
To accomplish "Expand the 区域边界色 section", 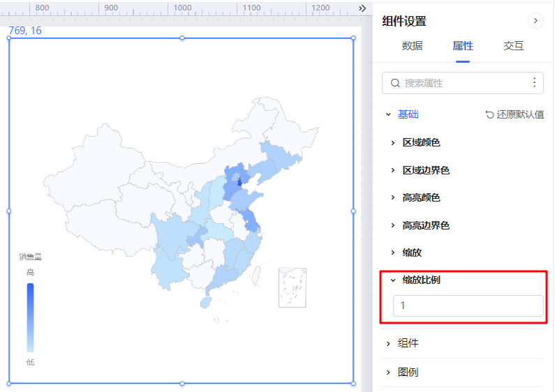I will tap(421, 170).
